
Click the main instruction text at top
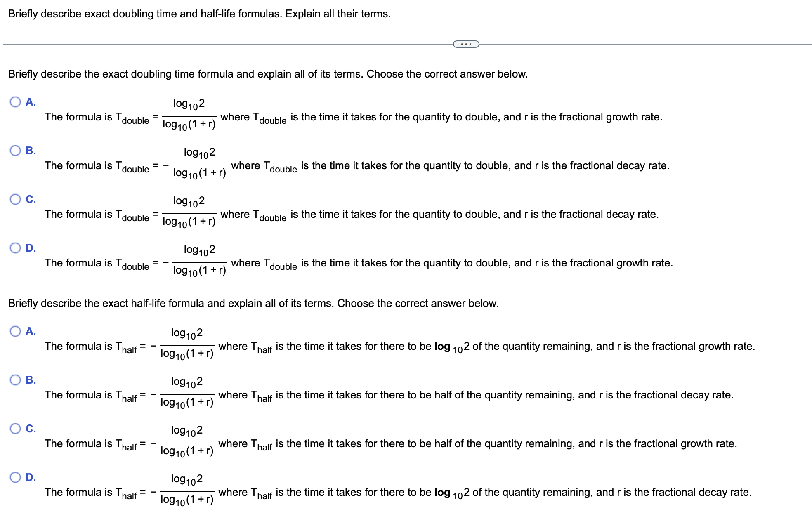[199, 14]
